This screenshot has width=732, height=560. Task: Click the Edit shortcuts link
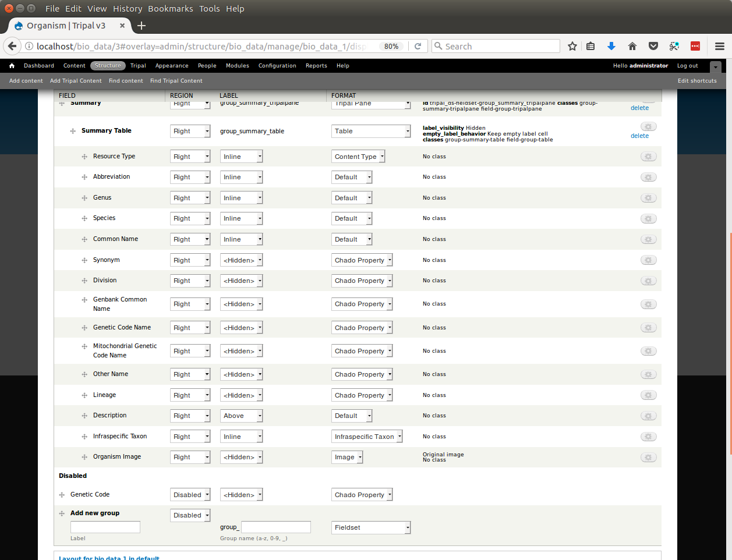696,81
